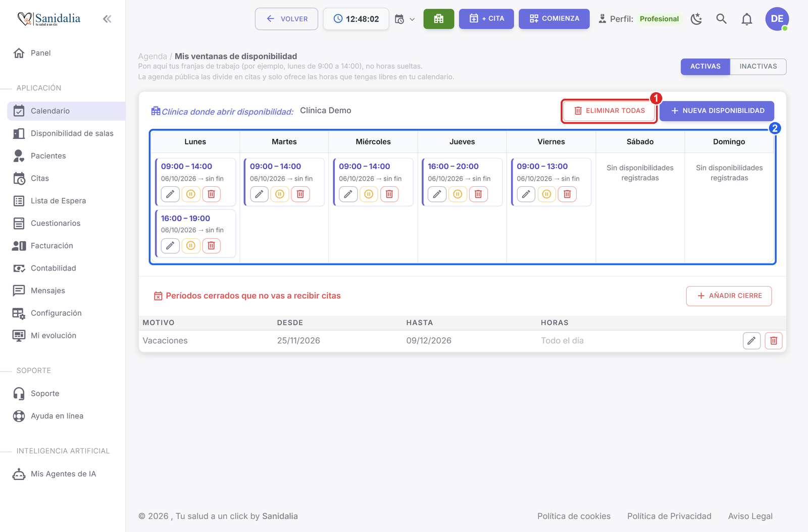The image size is (808, 532).
Task: Click ELIMINAR TODAS button
Action: pos(609,111)
